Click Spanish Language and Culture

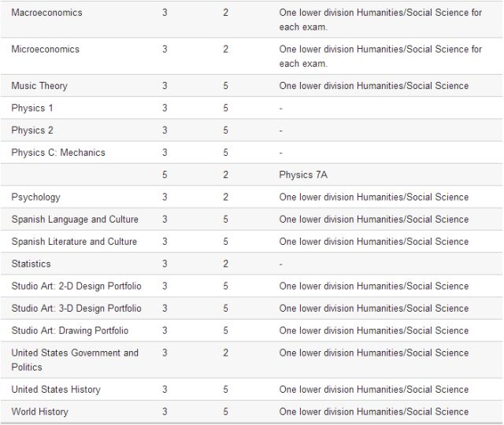tap(75, 219)
